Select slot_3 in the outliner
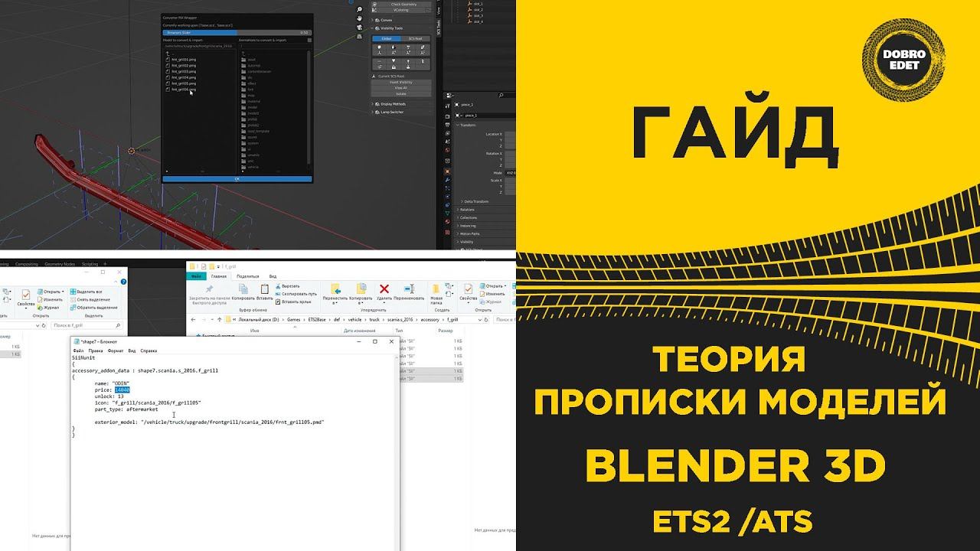 478,15
